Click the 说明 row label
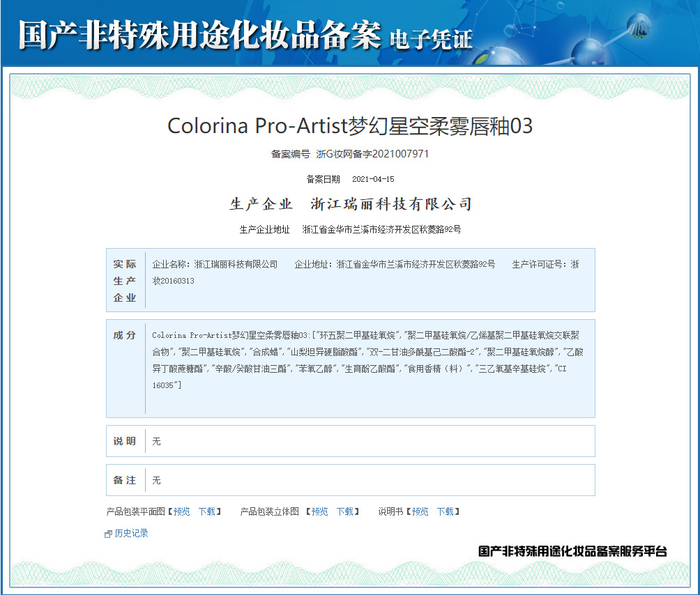 [x=125, y=441]
